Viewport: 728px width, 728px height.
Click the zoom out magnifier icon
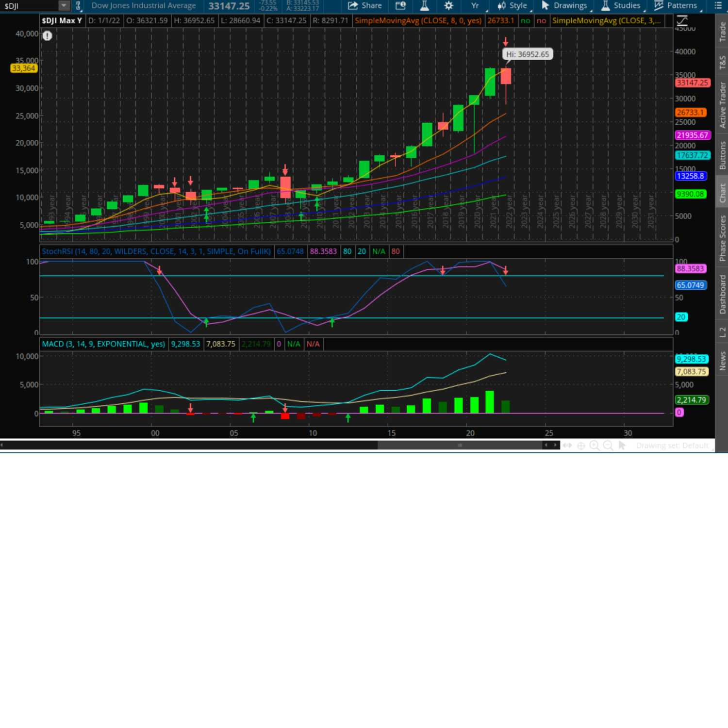tap(608, 446)
